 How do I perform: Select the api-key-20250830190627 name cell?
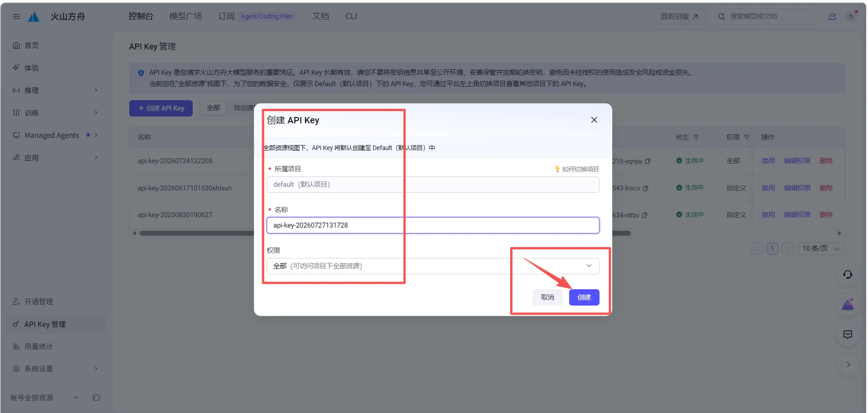click(x=175, y=215)
